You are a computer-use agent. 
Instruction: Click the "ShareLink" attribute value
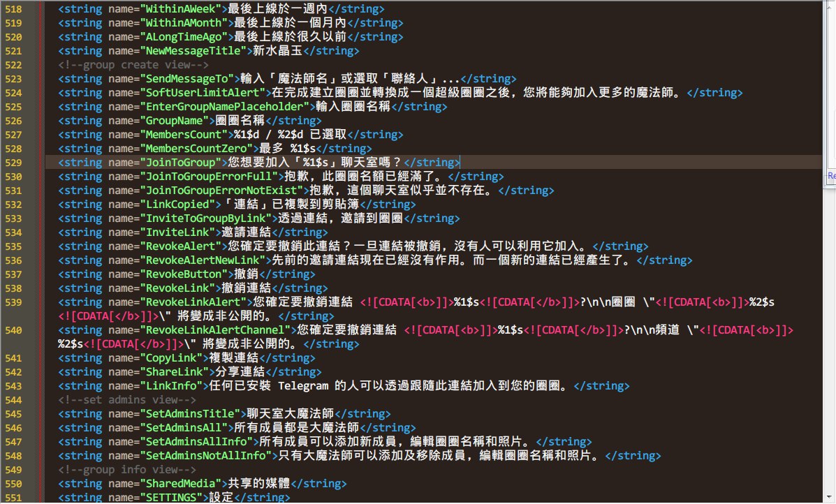click(x=175, y=372)
